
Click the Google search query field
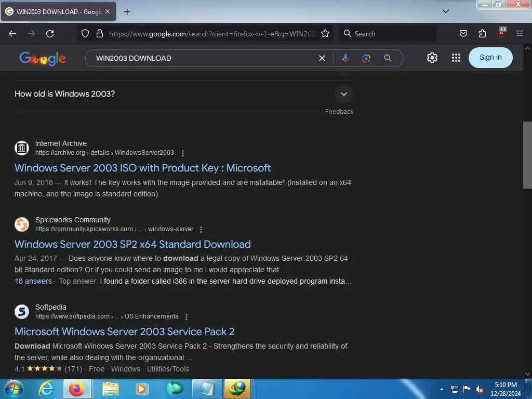point(204,58)
